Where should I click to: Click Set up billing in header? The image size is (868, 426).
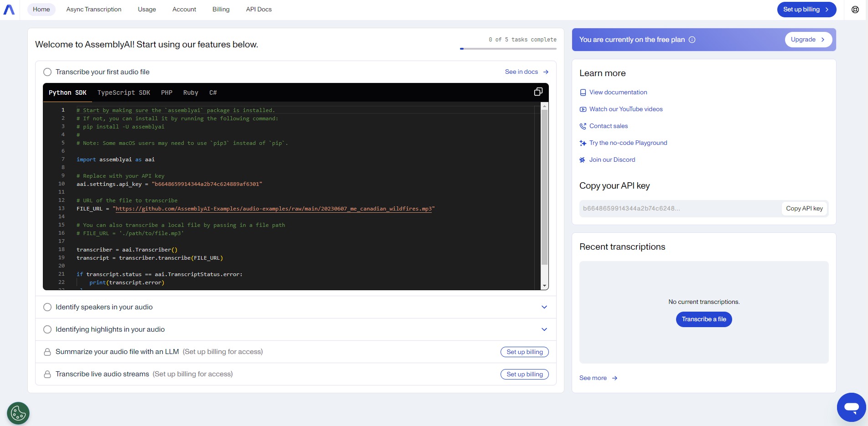click(806, 10)
